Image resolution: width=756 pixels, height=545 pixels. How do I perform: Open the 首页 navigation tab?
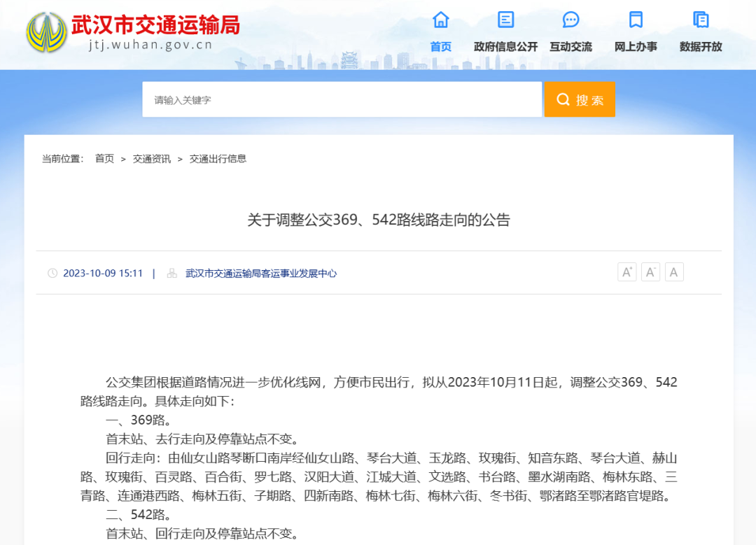coord(440,47)
